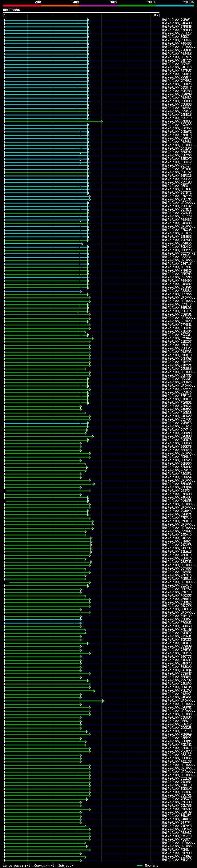Select hit label UniRef100_B6T617
This screenshot has height=868, width=197.
pyautogui.click(x=177, y=426)
